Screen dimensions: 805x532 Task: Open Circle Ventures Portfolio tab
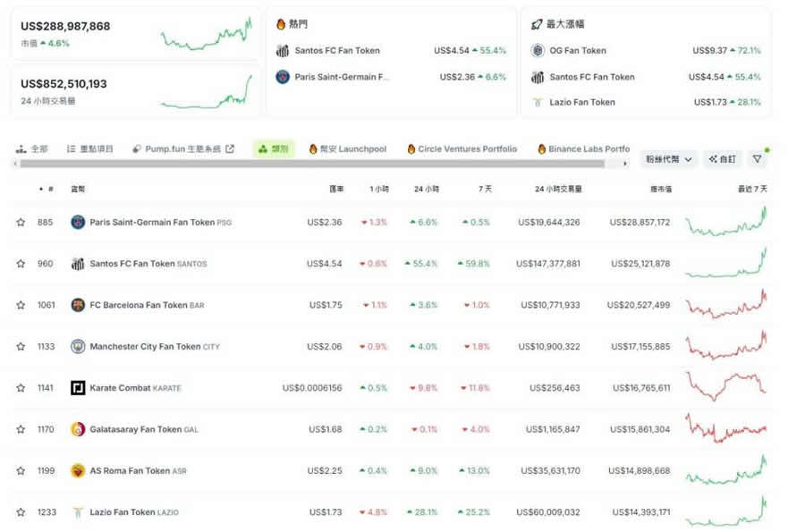click(462, 148)
